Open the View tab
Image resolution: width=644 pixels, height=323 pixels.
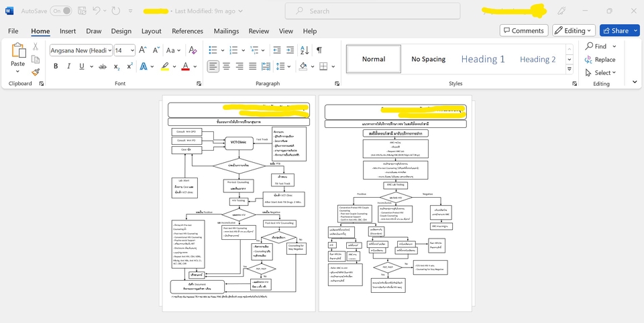[286, 31]
